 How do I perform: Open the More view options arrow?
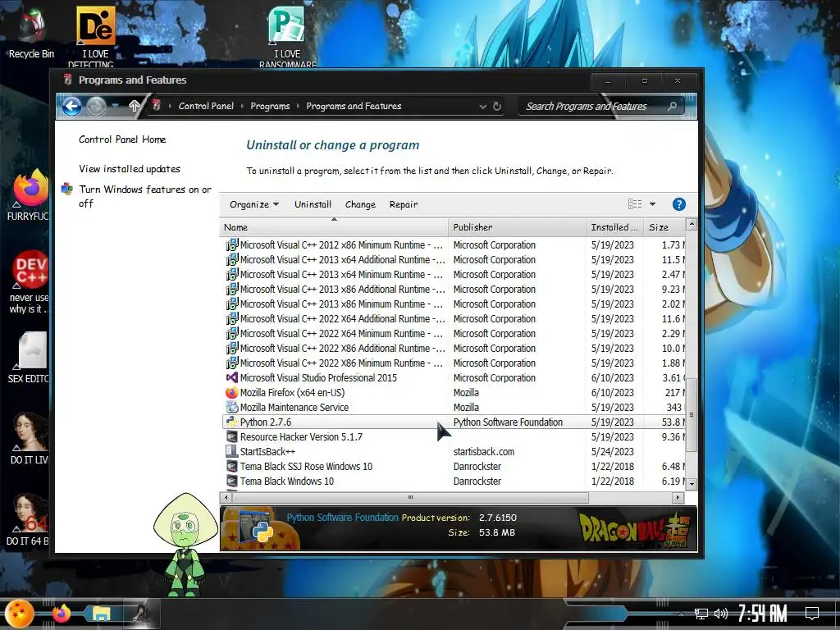click(x=652, y=203)
